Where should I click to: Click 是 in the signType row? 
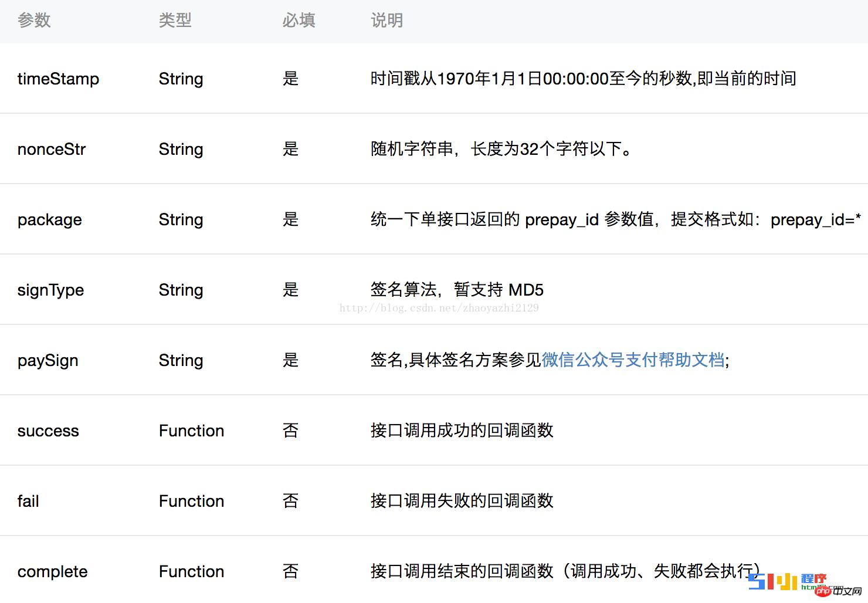290,290
